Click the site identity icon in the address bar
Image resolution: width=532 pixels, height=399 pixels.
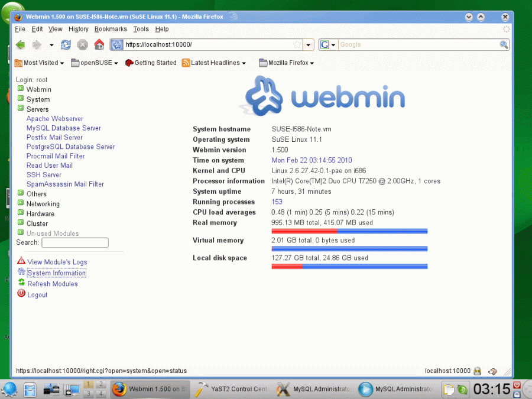116,44
